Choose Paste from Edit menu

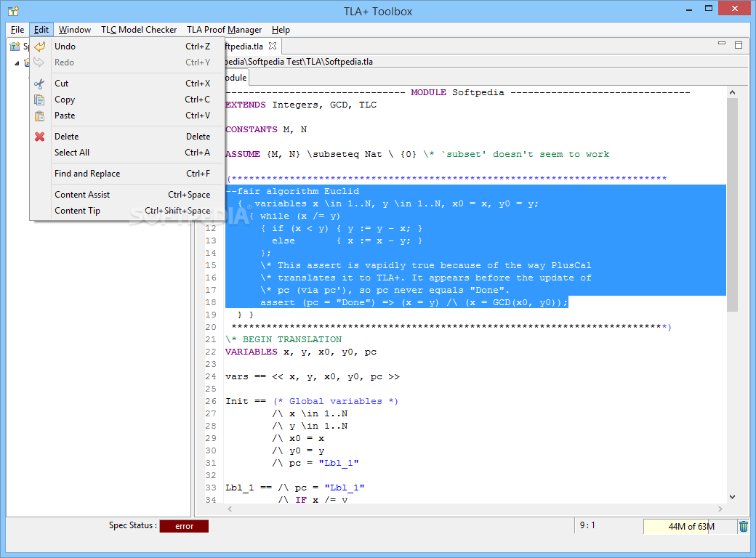pyautogui.click(x=127, y=116)
